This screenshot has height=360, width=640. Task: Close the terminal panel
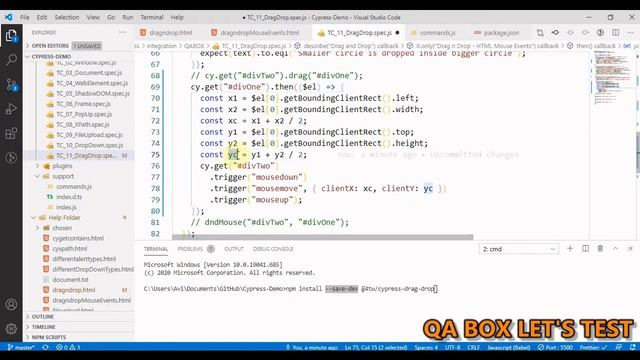coord(630,249)
